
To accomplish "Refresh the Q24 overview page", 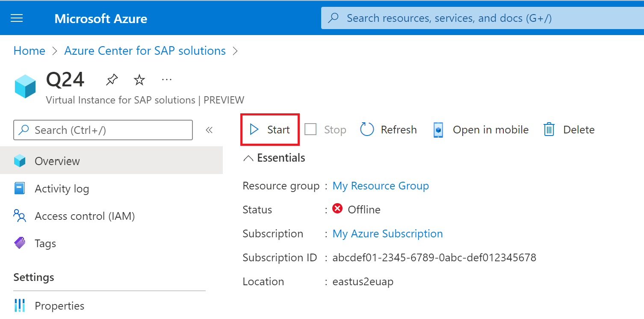I will [388, 130].
